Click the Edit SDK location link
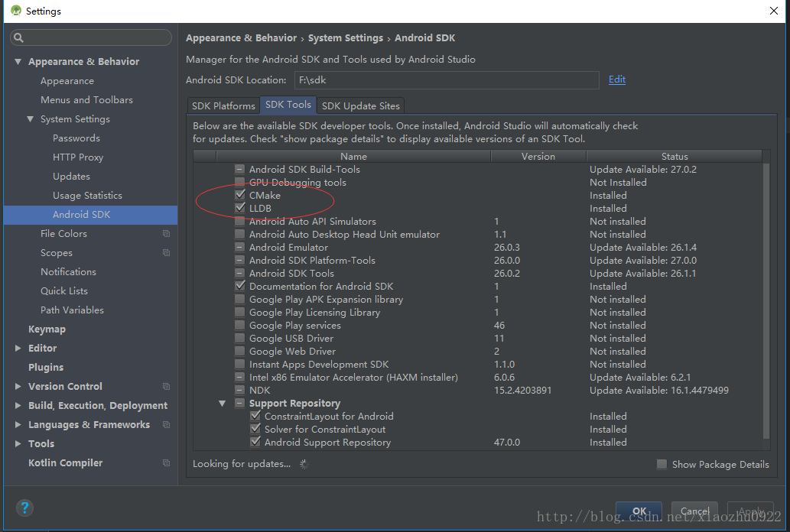Image resolution: width=790 pixels, height=532 pixels. click(616, 79)
